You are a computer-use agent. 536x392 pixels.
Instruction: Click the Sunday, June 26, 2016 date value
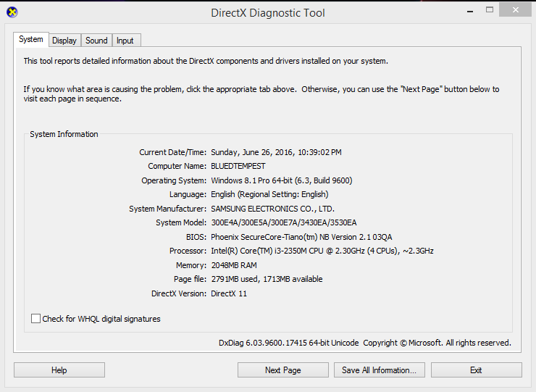pyautogui.click(x=276, y=152)
